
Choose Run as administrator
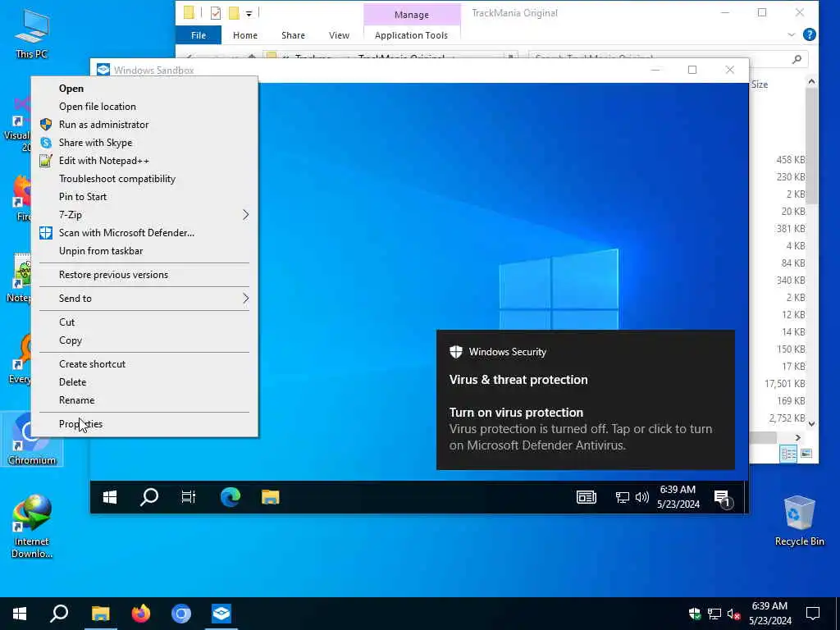pyautogui.click(x=144, y=125)
